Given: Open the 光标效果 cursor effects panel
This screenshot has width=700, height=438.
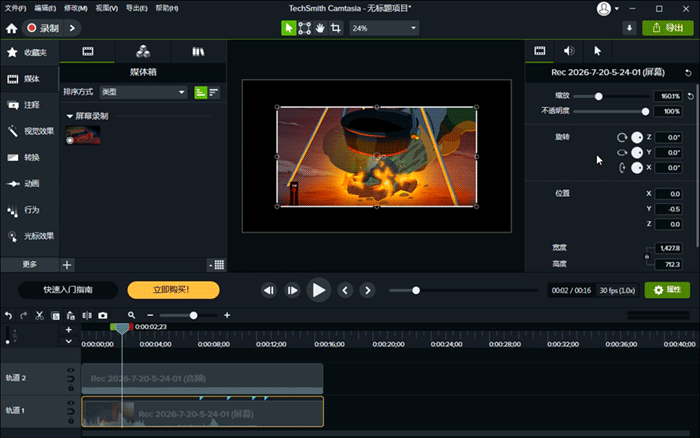Looking at the screenshot, I should point(29,236).
